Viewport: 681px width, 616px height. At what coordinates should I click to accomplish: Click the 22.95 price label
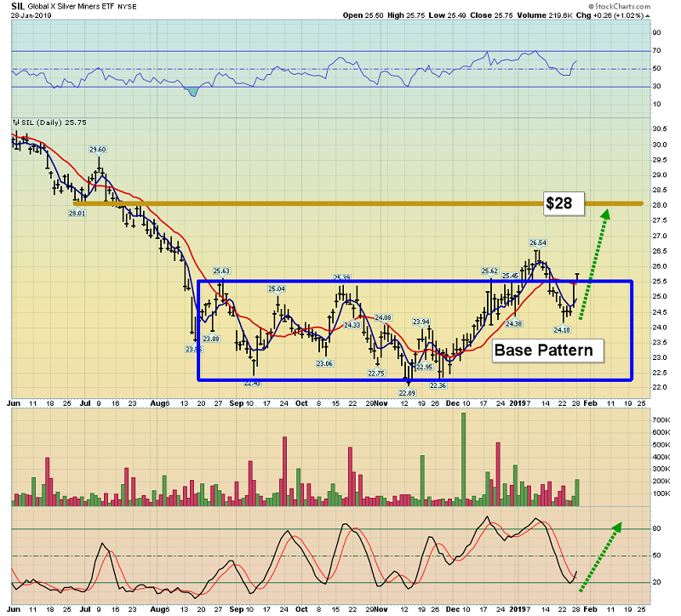click(425, 367)
